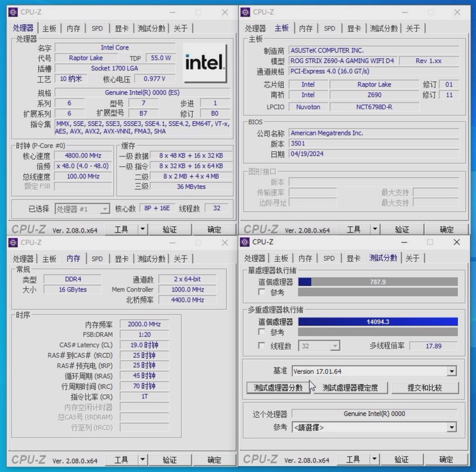Close the benchmark CPU-Z window

457,242
